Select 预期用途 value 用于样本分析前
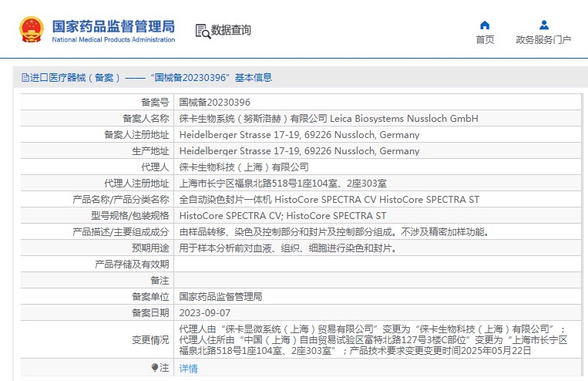 click(x=288, y=248)
